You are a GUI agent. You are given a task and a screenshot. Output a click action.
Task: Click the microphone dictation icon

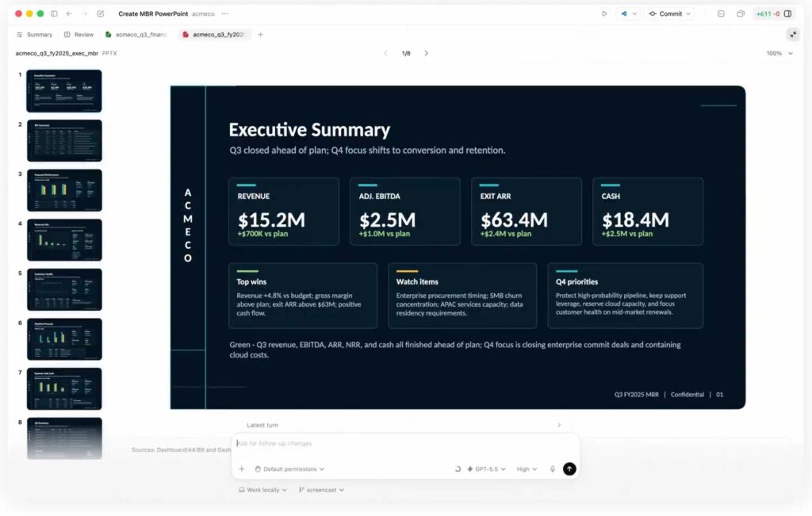[553, 469]
